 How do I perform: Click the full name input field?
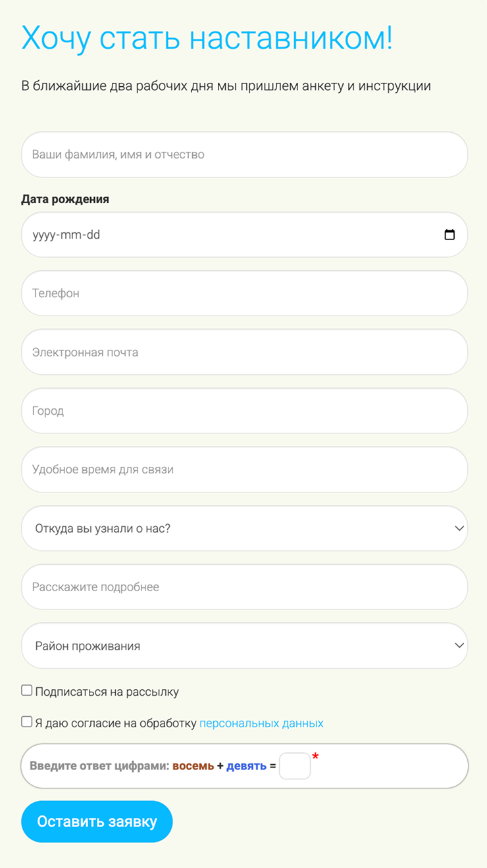[x=244, y=155]
